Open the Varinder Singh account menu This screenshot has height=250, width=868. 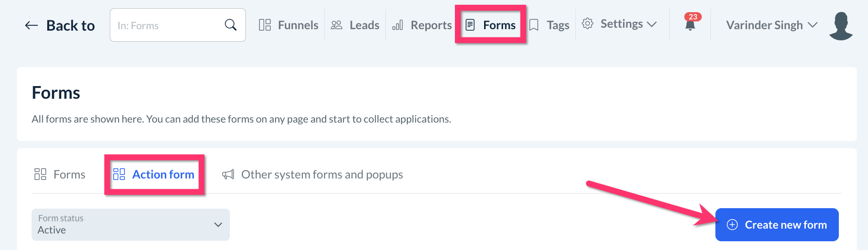pos(771,25)
